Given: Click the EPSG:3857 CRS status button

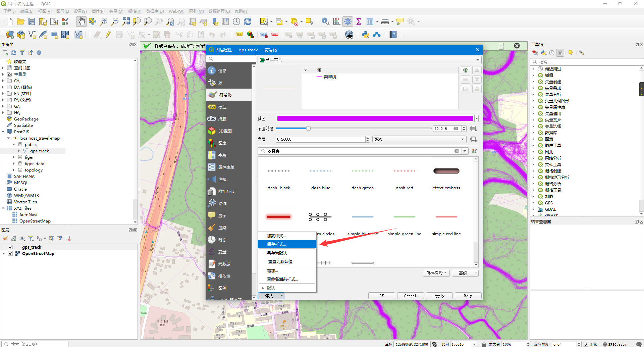Looking at the screenshot, I should (614, 344).
